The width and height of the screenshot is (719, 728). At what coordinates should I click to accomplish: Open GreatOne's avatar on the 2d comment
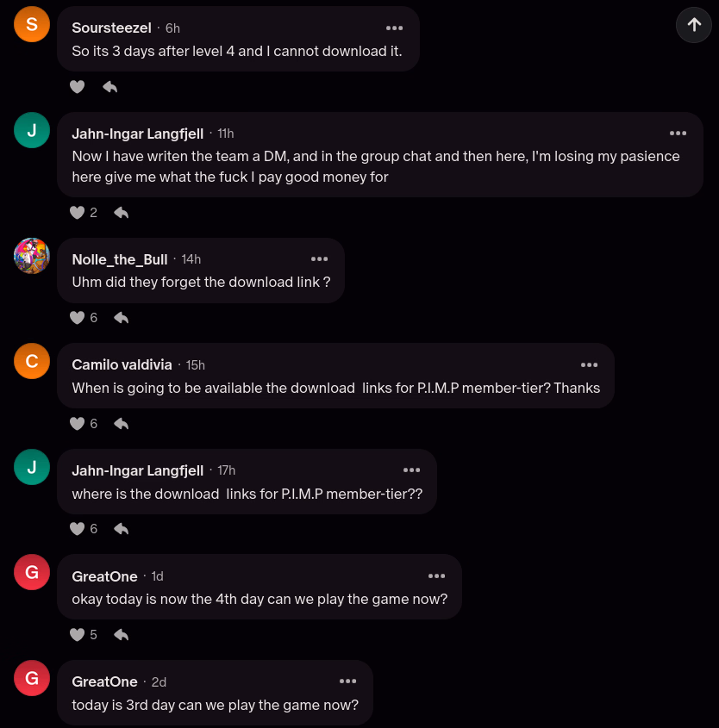click(32, 678)
